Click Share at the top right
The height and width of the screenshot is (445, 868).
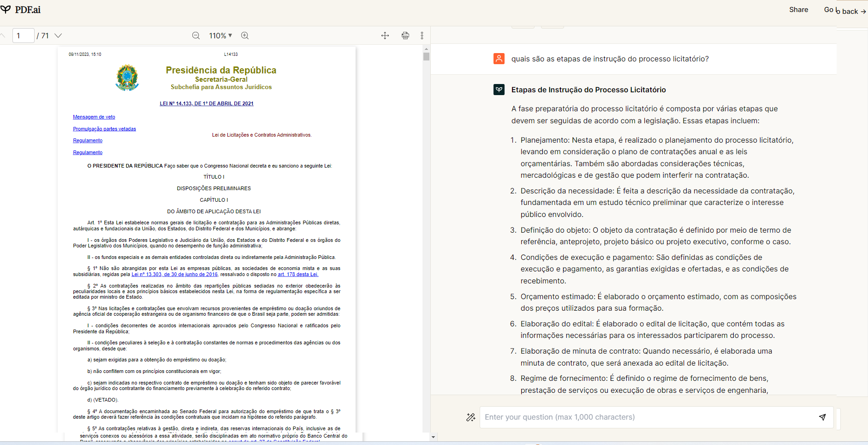798,9
